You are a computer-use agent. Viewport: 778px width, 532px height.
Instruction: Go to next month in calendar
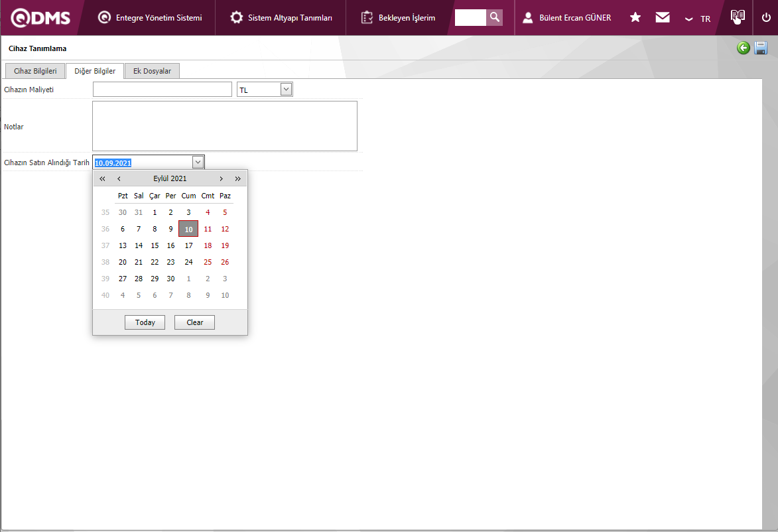pyautogui.click(x=222, y=178)
